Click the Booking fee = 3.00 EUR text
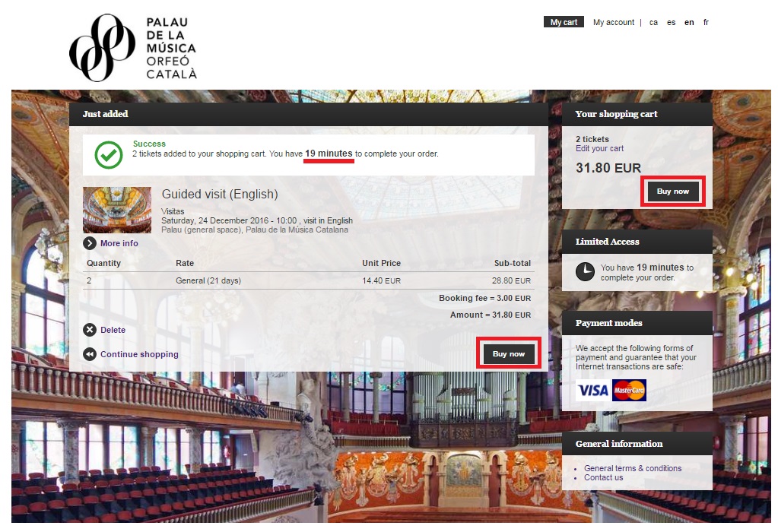 click(484, 298)
